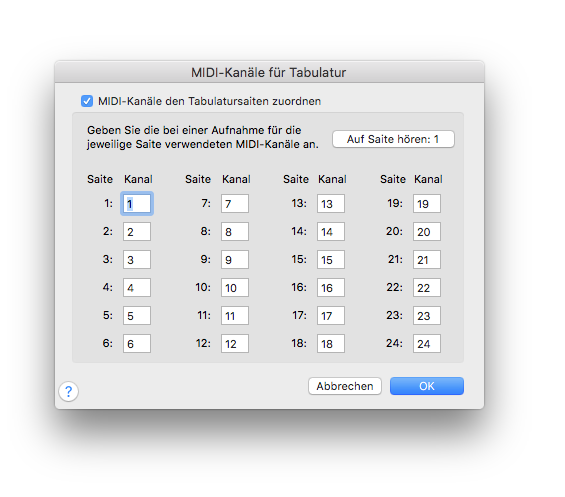The image size is (565, 497).
Task: Select the Kanal field for Saite 4
Action: [x=137, y=288]
